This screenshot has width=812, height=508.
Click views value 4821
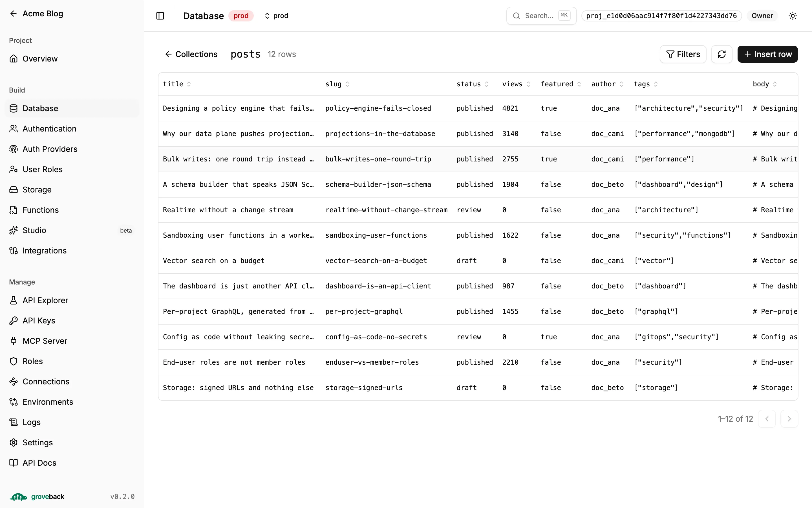(x=510, y=108)
